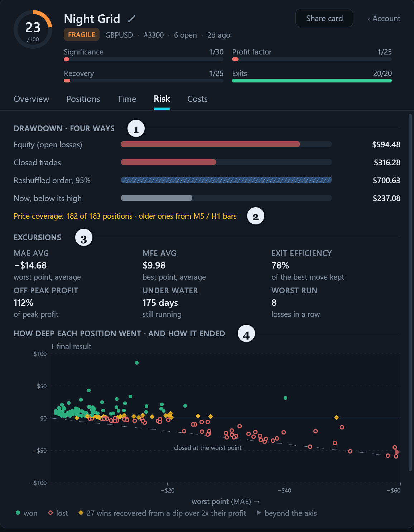Switch to the Positions tab
The height and width of the screenshot is (532, 414).
83,99
